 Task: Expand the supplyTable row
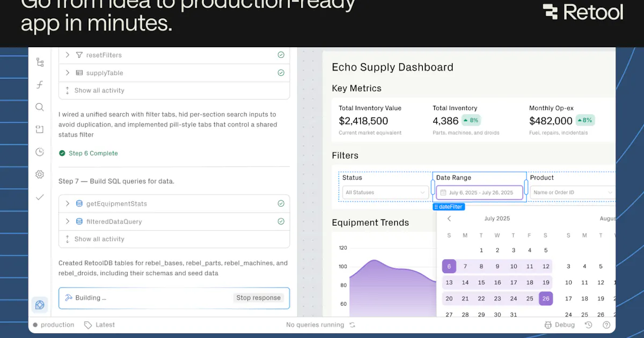pos(68,73)
